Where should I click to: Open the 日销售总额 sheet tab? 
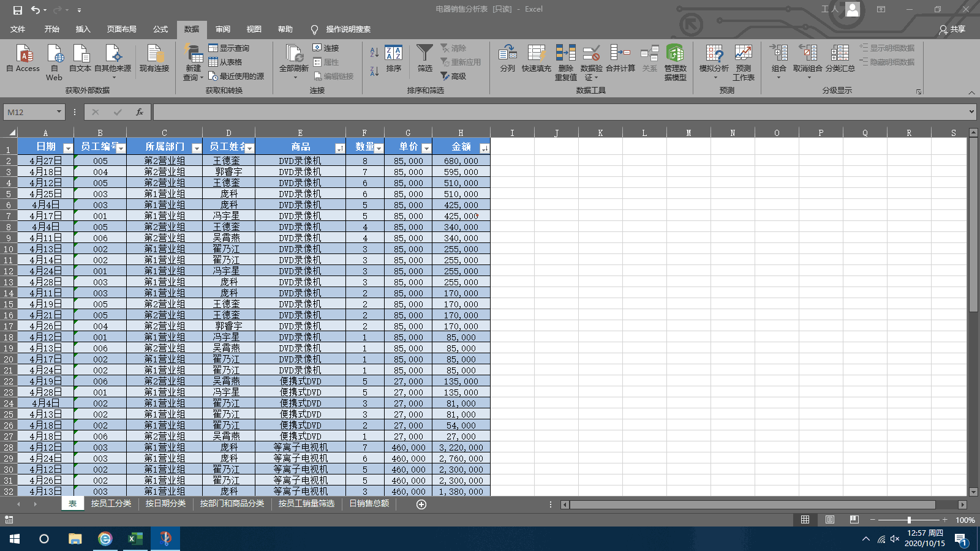(x=369, y=504)
